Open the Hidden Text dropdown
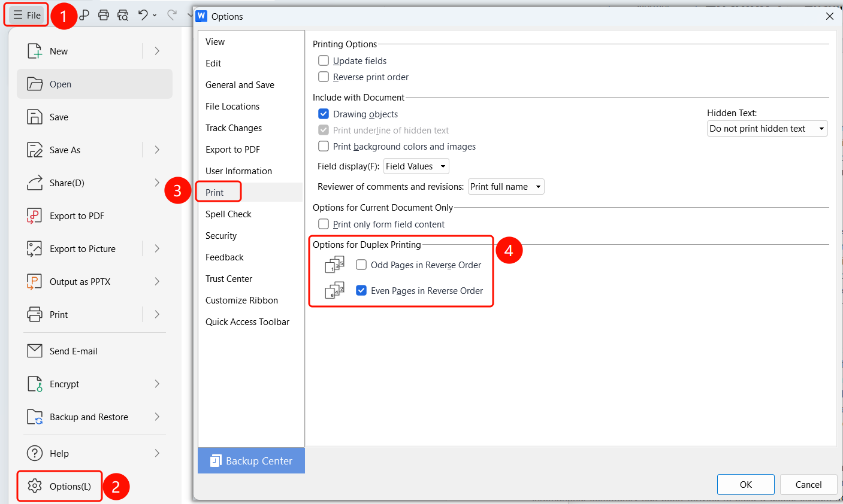This screenshot has width=843, height=504. click(767, 129)
